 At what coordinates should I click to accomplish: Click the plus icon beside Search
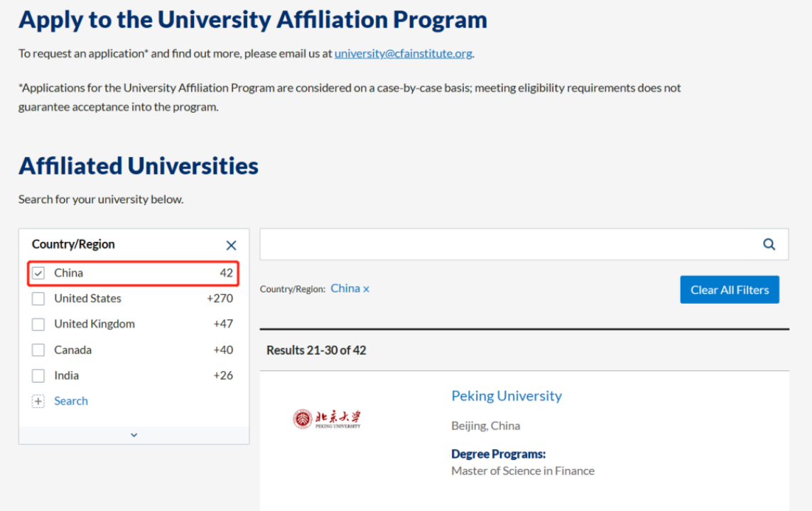[38, 402]
